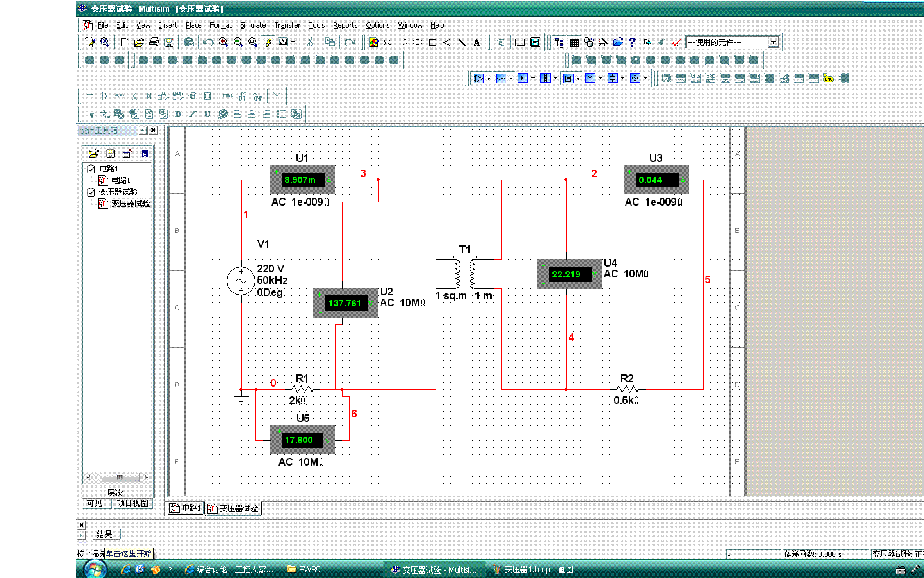Toggle the 变压器试验 project checkbox
924x578 pixels.
pos(91,192)
